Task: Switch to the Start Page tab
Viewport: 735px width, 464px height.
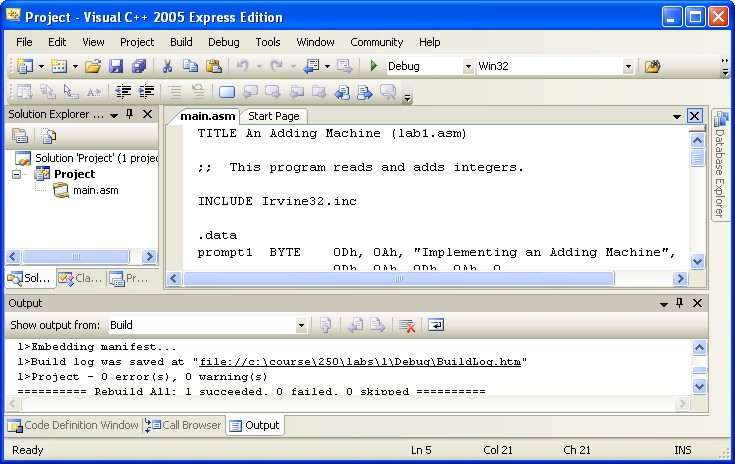Action: (x=273, y=116)
